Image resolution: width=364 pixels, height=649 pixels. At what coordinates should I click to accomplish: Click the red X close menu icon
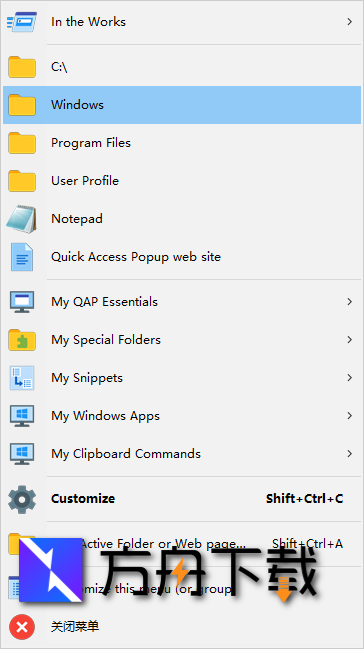pyautogui.click(x=22, y=627)
